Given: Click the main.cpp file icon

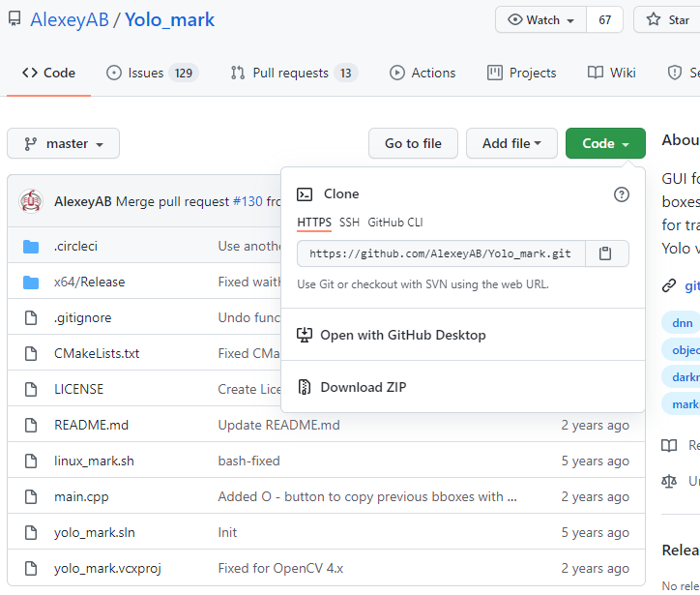Looking at the screenshot, I should point(31,496).
